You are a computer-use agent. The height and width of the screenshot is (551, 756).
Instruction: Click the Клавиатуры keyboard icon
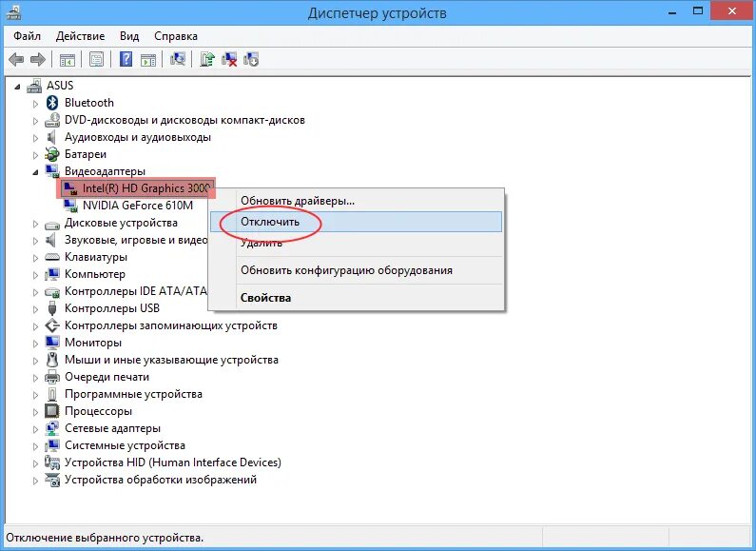point(52,257)
